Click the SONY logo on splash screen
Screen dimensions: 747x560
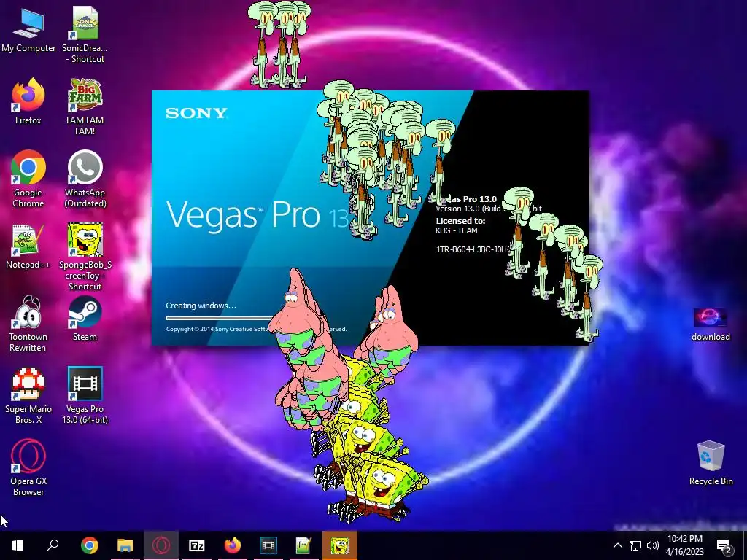point(196,113)
